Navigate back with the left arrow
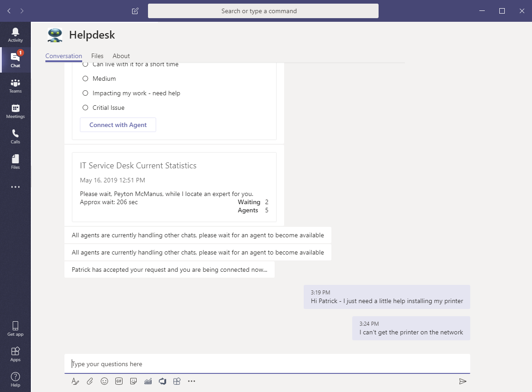Viewport: 532px width, 392px height. 9,11
